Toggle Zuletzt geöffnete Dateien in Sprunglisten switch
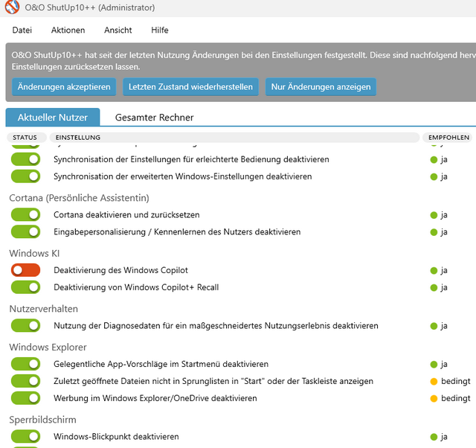This screenshot has width=476, height=448. pos(25,381)
